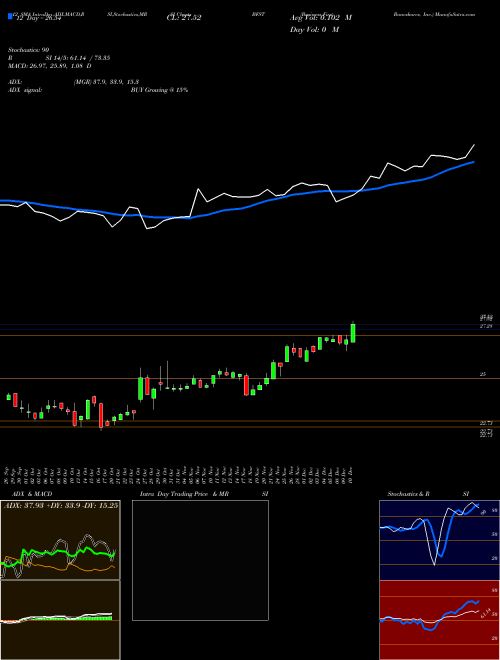Click the '27.28' price level label
This screenshot has height=660, width=500.
tap(486, 326)
